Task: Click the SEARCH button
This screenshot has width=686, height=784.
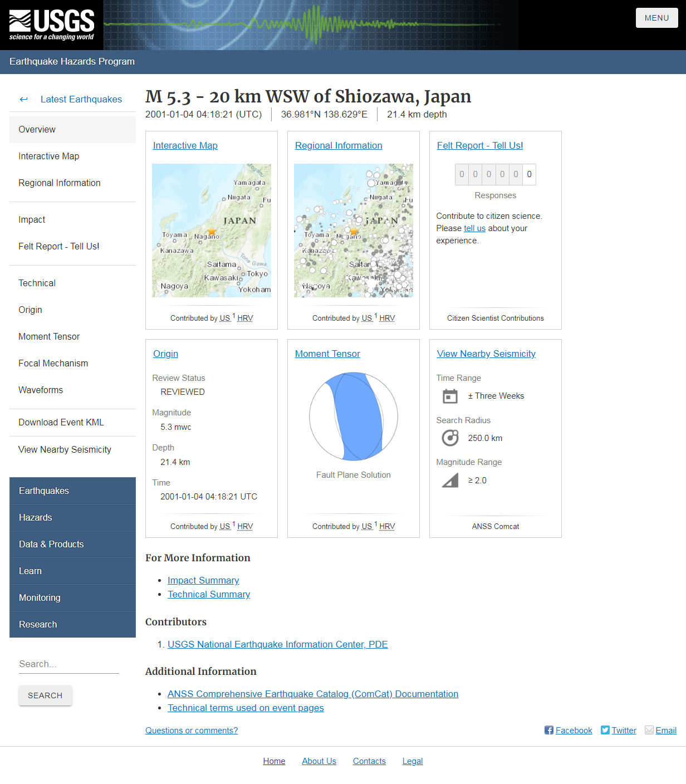Action: [x=45, y=695]
